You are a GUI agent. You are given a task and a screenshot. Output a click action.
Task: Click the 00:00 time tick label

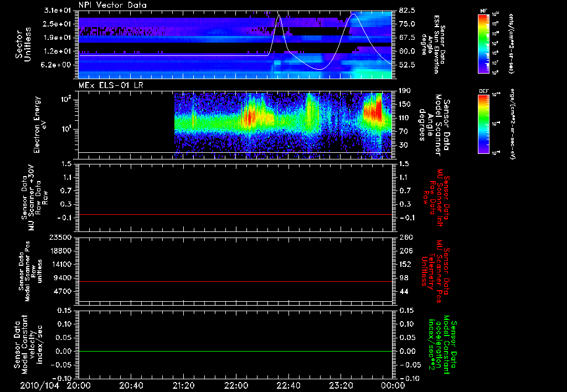(393, 385)
